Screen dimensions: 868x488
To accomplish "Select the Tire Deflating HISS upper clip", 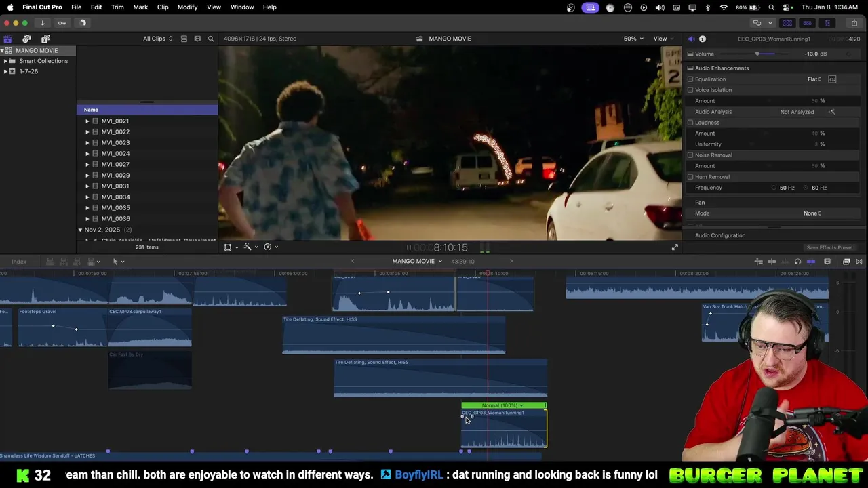I will pyautogui.click(x=394, y=335).
